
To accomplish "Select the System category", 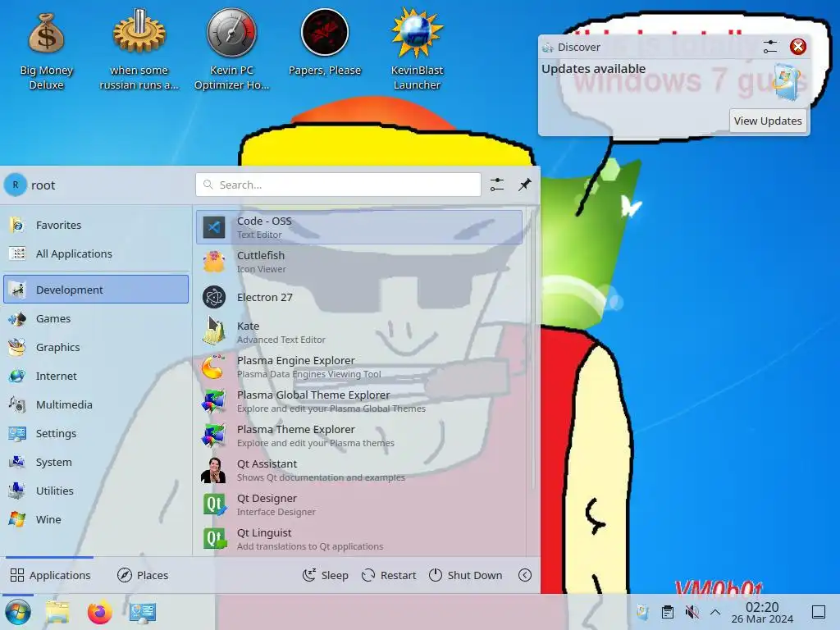I will 97,462.
